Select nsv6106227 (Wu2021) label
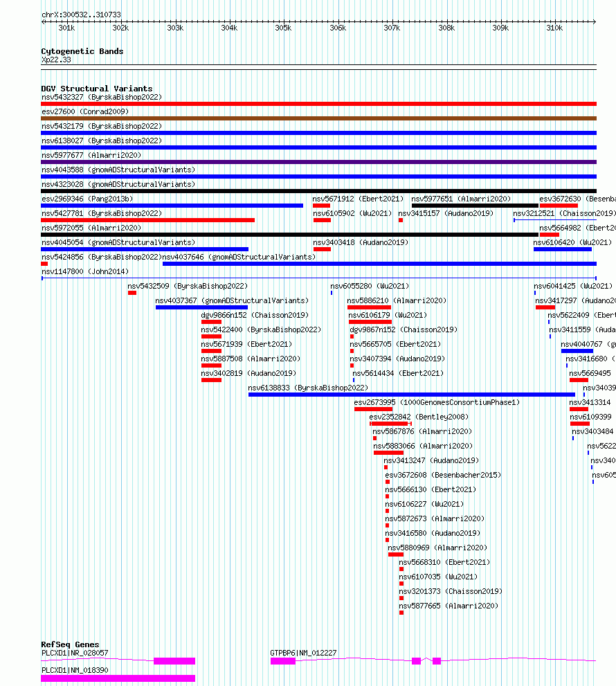The image size is (616, 686). point(424,504)
